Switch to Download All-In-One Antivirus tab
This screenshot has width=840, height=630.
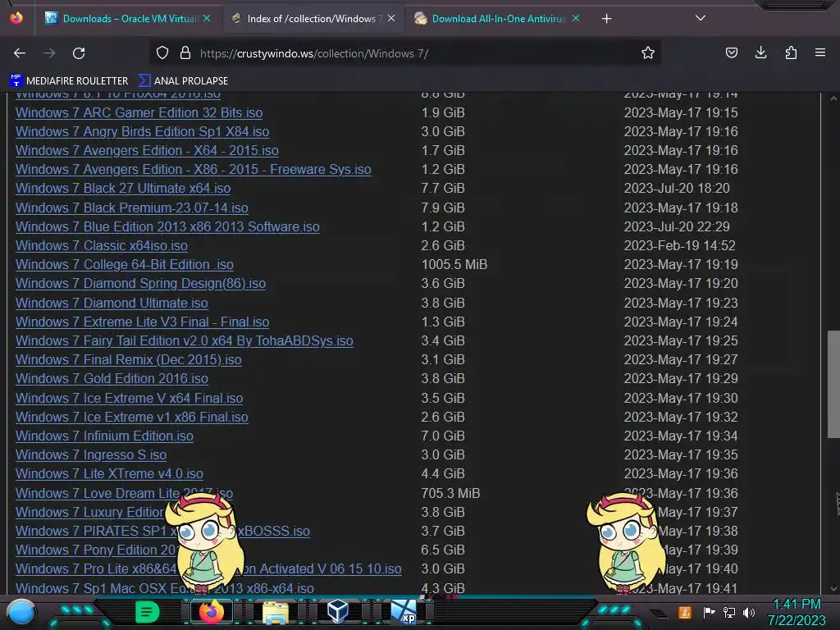496,19
